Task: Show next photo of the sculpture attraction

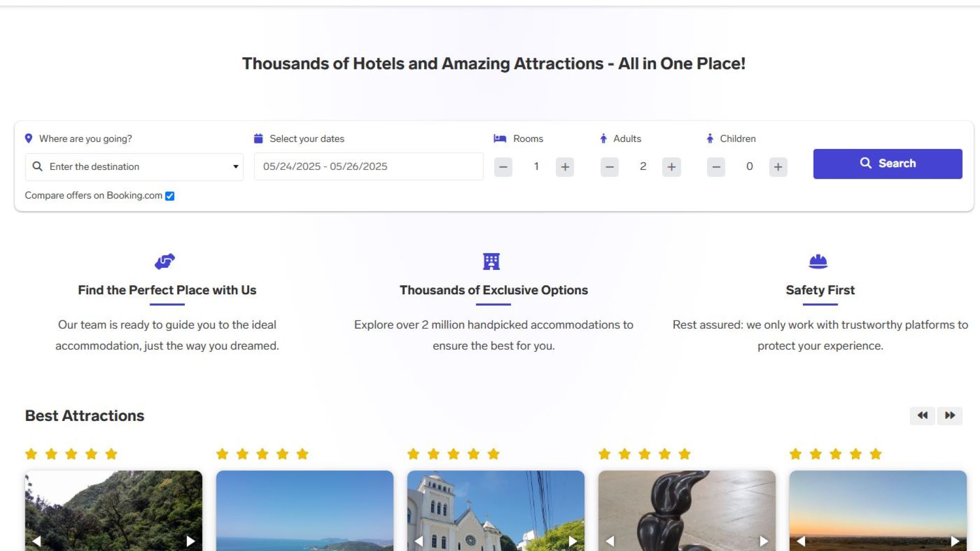Action: tap(764, 541)
